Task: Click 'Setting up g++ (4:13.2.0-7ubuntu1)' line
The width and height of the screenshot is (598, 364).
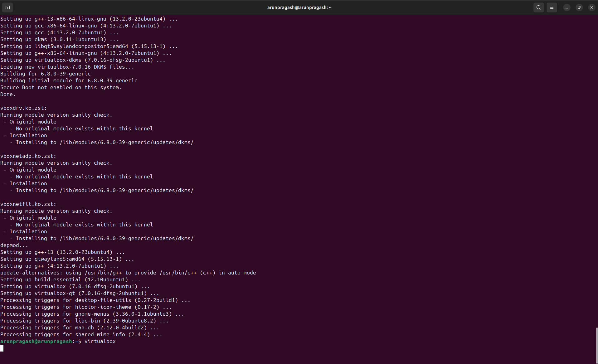Action: coord(59,266)
